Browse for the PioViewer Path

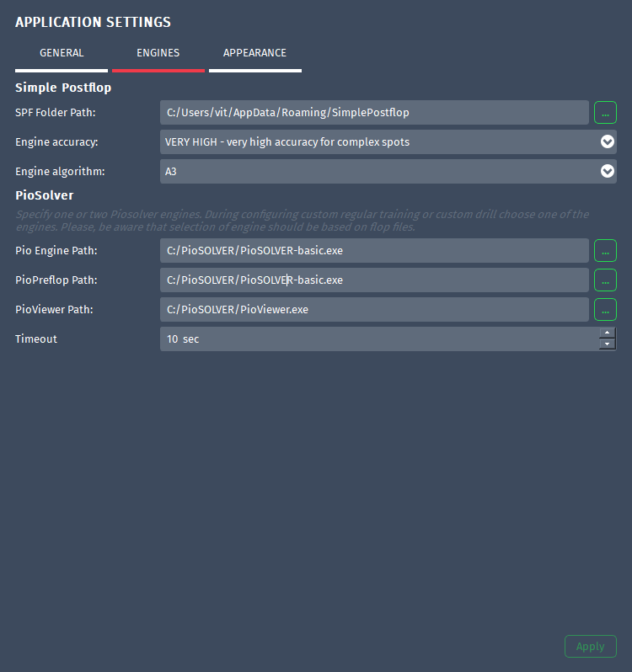pos(605,310)
